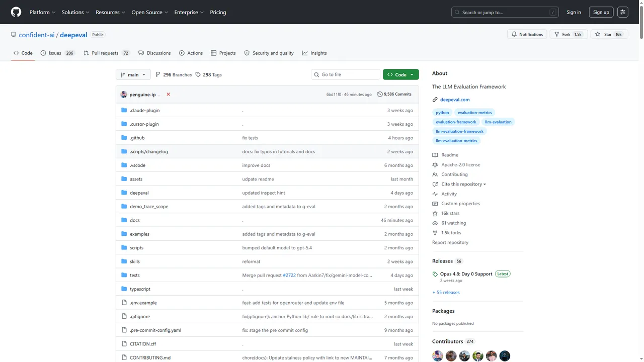Screen dimensions: 644x362
Task: Click the Sign up button
Action: pyautogui.click(x=601, y=12)
